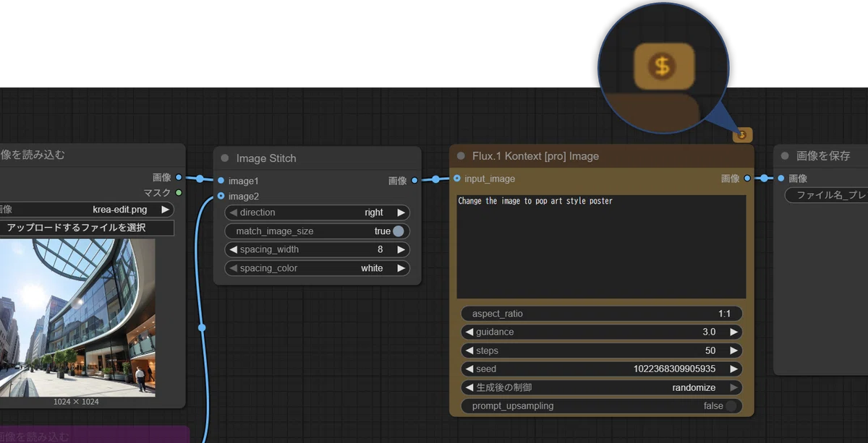Select next spacing_color with right arrow
The width and height of the screenshot is (868, 443).
pos(401,268)
